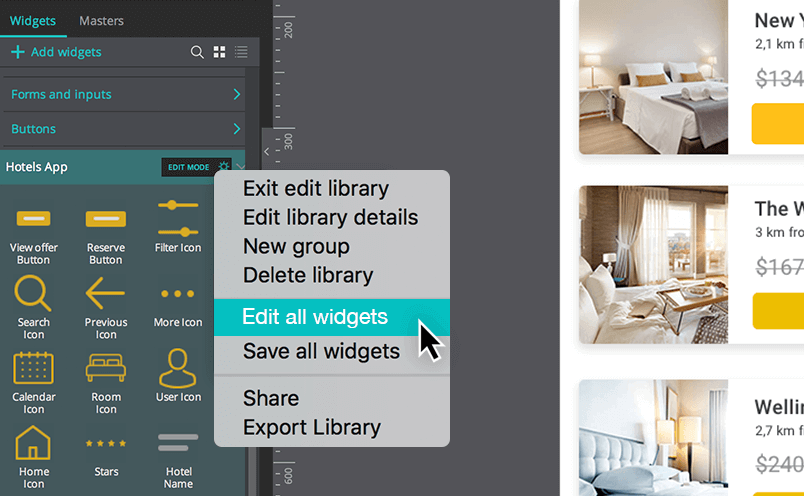Choose New group from menu

[x=296, y=246]
